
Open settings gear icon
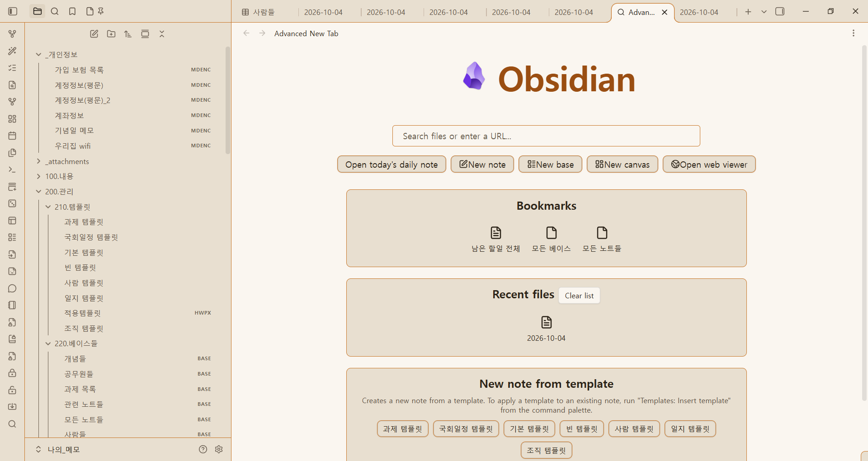(x=219, y=449)
